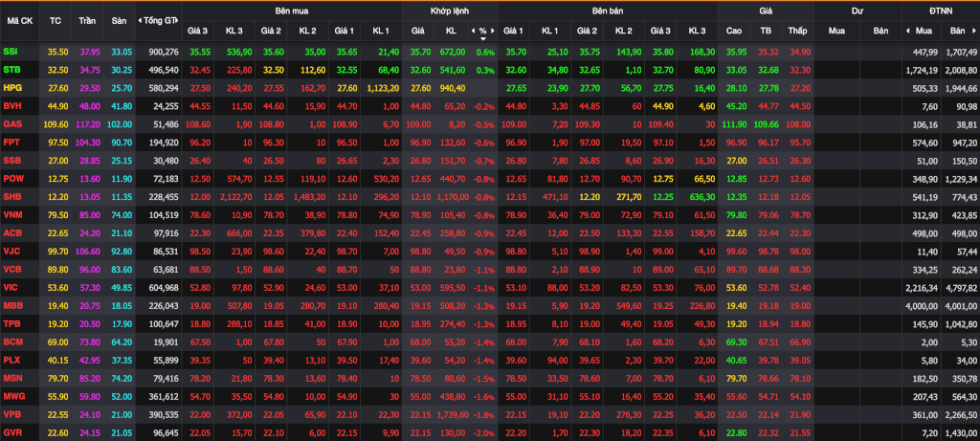This screenshot has width=980, height=441.
Task: Click right arrow beside Tổng GT header
Action: 178,21
